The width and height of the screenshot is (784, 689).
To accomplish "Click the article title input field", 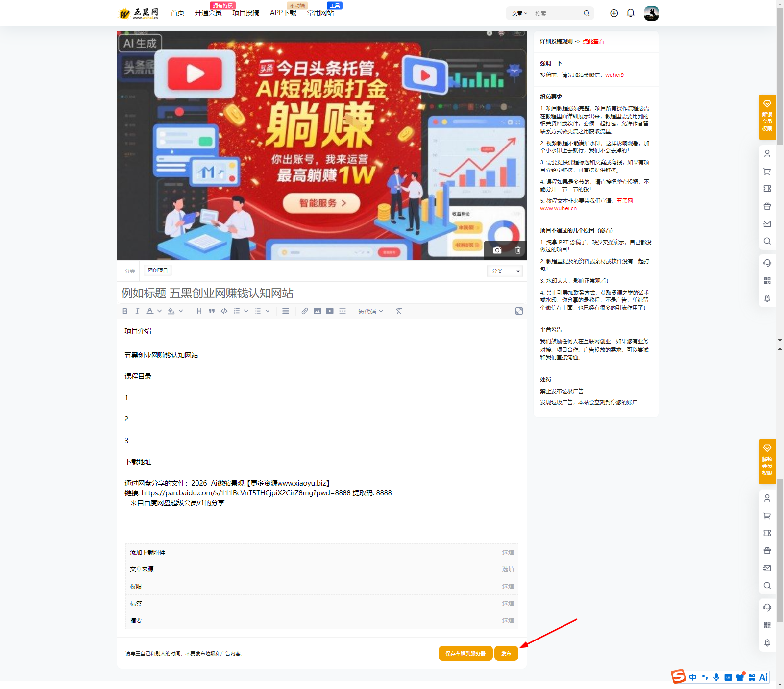I will click(x=322, y=293).
